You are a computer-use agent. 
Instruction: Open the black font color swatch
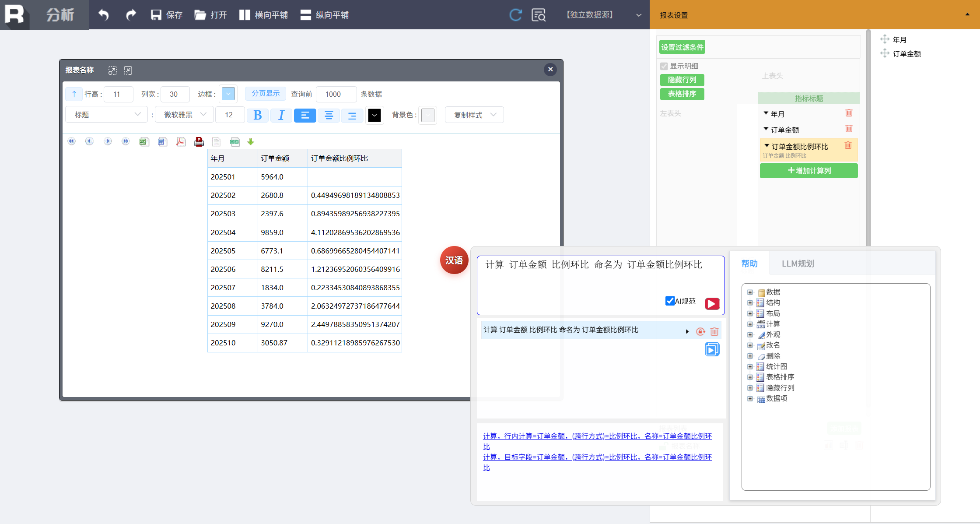(374, 115)
